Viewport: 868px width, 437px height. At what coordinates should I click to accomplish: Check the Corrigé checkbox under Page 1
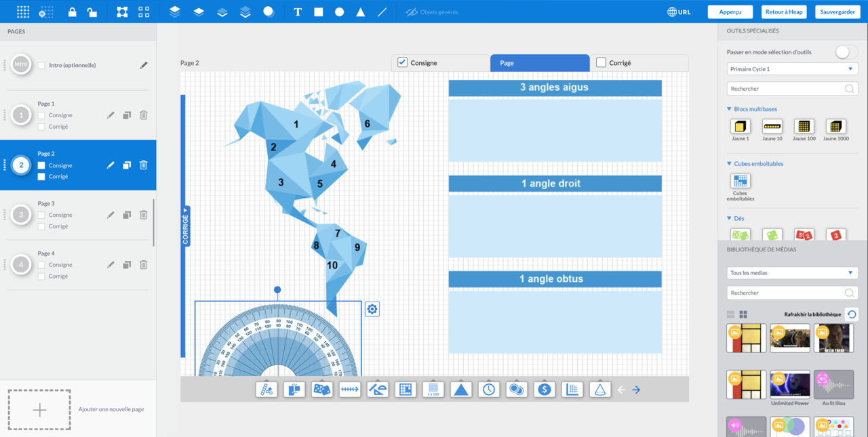pos(41,127)
